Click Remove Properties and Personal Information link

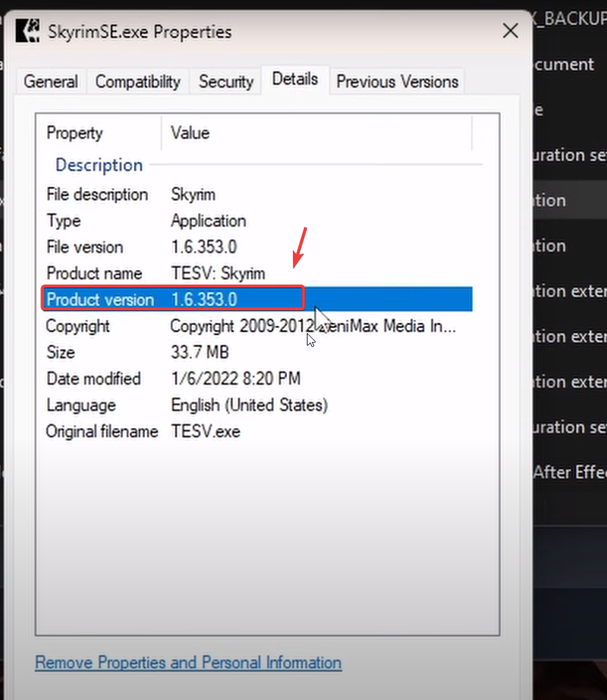[x=188, y=662]
